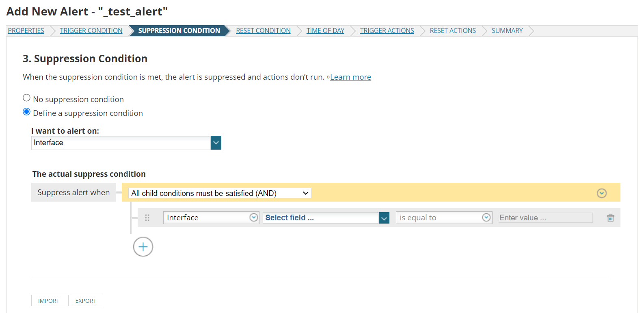Delete the Interface condition row with trash icon
The image size is (644, 313).
[x=610, y=218]
